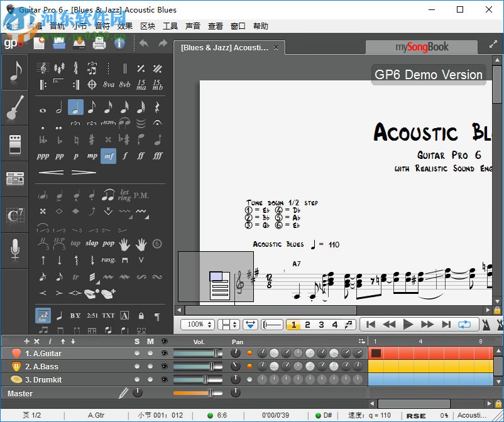Click the print icon in toolbar
Screen dimensions: 504x422
coord(99,43)
